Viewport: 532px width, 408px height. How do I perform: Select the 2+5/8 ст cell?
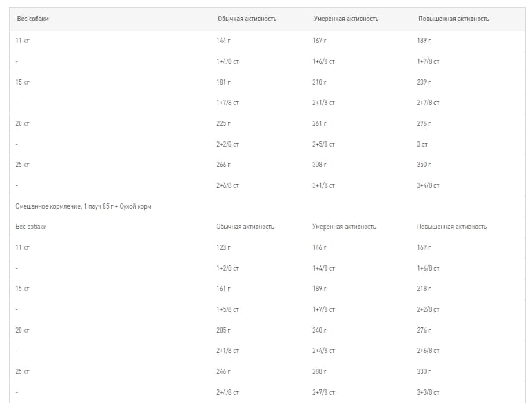[323, 144]
